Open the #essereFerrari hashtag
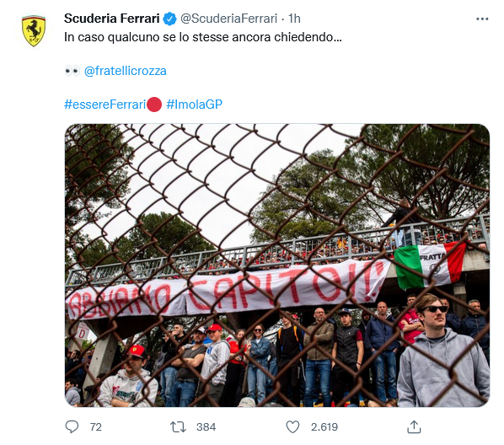This screenshot has width=504, height=445. pos(105,105)
